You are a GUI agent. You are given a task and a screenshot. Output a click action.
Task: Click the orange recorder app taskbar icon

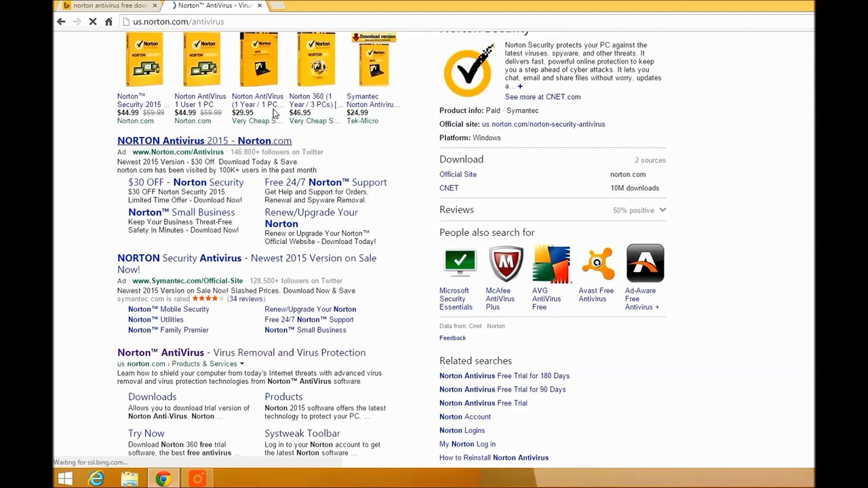click(197, 479)
